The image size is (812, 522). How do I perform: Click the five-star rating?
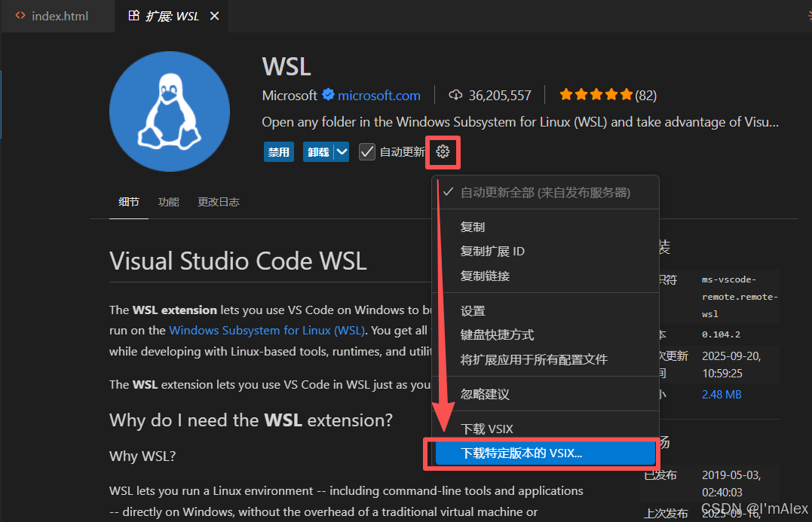pyautogui.click(x=596, y=95)
